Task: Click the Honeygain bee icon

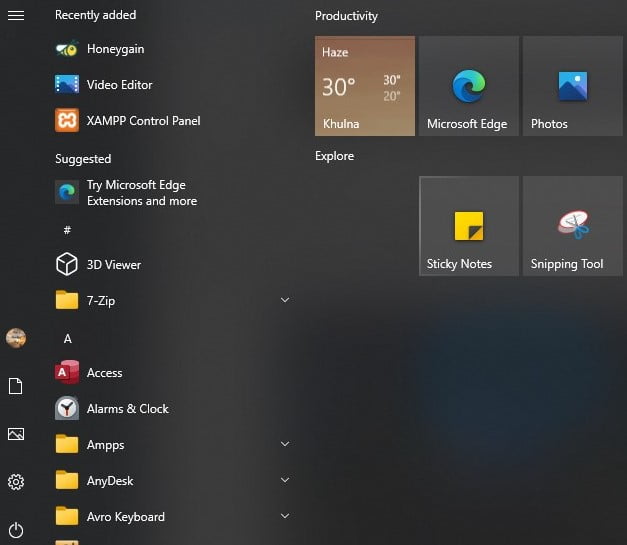Action: 67,49
